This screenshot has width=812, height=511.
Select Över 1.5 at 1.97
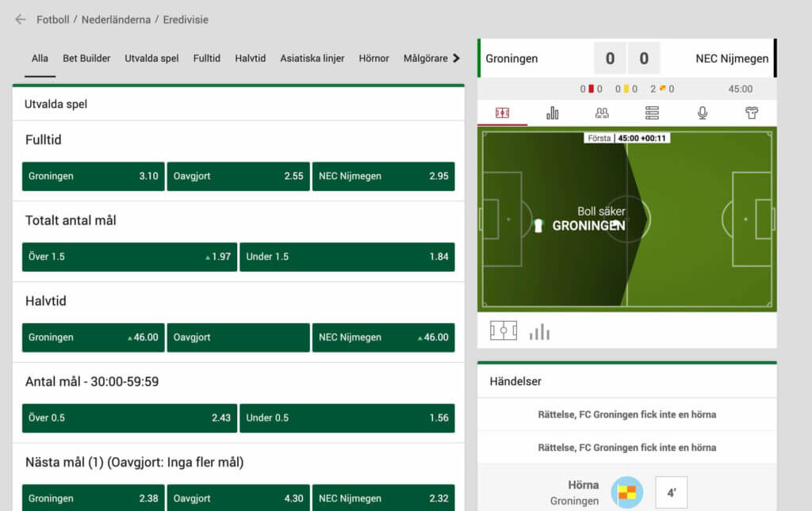129,257
